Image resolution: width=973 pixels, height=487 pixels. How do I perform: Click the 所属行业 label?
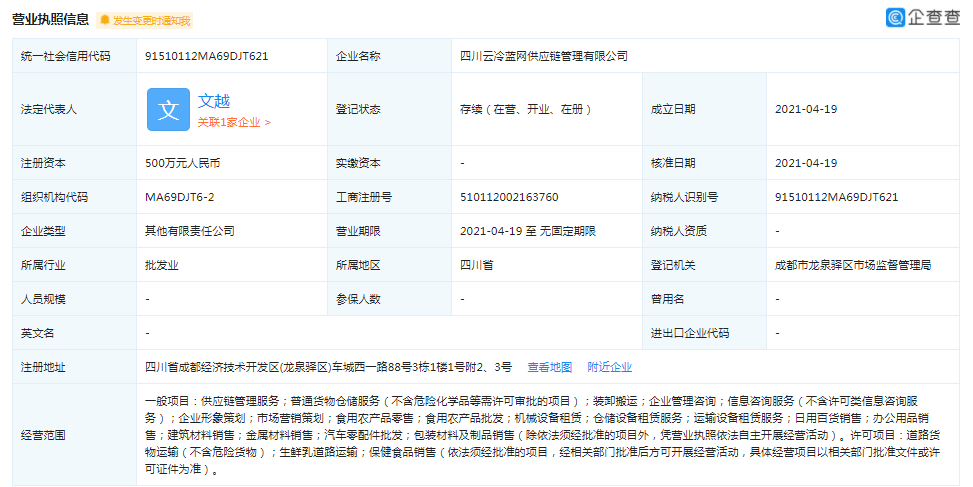point(43,265)
